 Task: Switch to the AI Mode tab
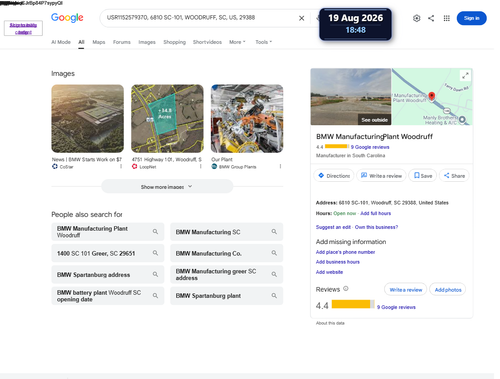61,42
